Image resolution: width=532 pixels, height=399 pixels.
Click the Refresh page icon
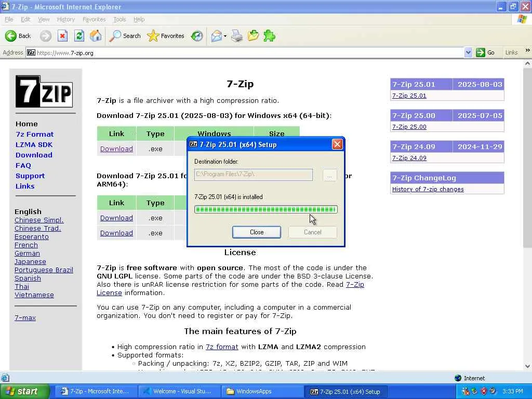[x=79, y=36]
